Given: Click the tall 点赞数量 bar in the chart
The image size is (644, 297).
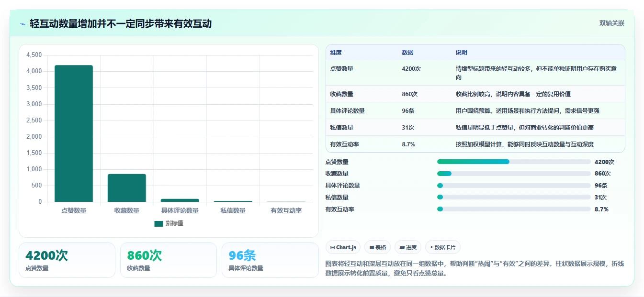Looking at the screenshot, I should point(74,133).
